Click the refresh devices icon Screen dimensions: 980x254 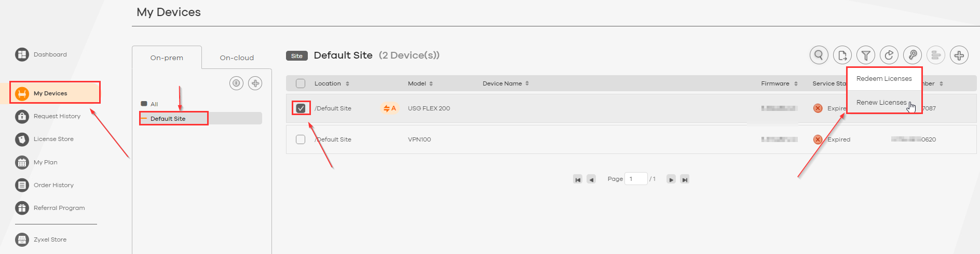tap(889, 55)
